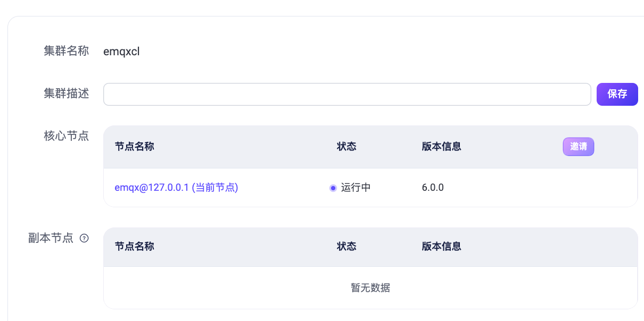Click the 集群描述 field label
644x321 pixels.
tap(66, 94)
